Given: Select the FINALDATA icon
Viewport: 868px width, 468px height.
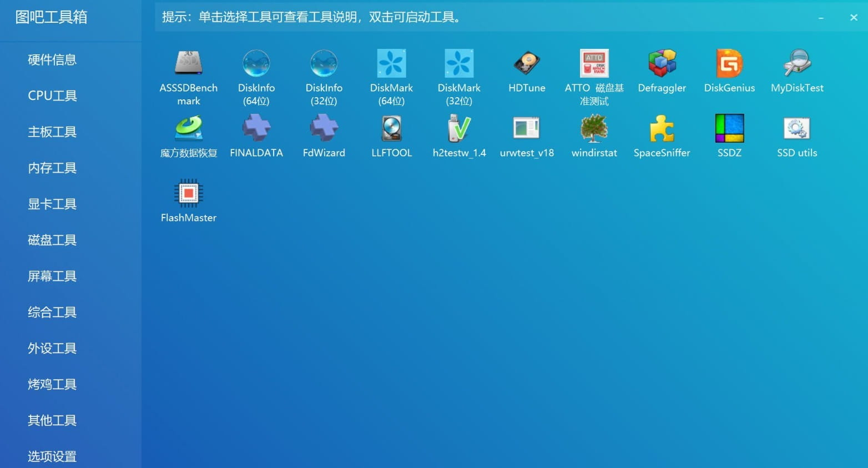Looking at the screenshot, I should click(x=256, y=128).
